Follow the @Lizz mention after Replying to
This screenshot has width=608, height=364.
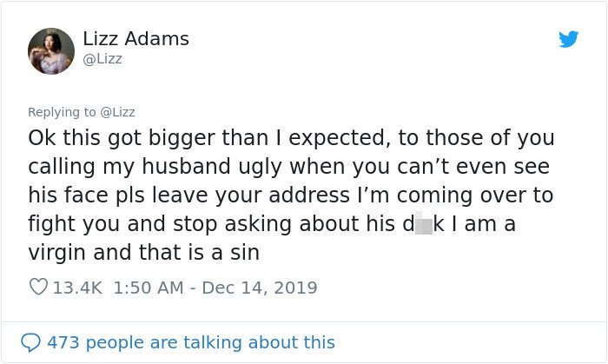pos(117,112)
